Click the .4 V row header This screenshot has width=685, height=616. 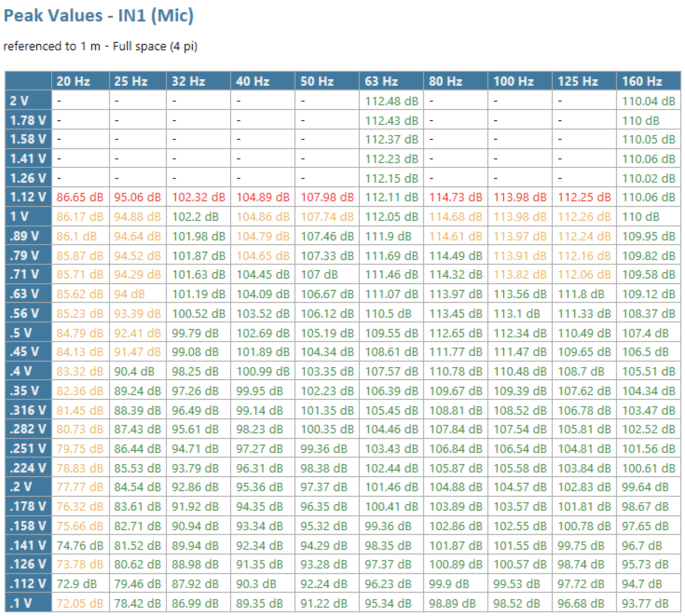tap(28, 371)
